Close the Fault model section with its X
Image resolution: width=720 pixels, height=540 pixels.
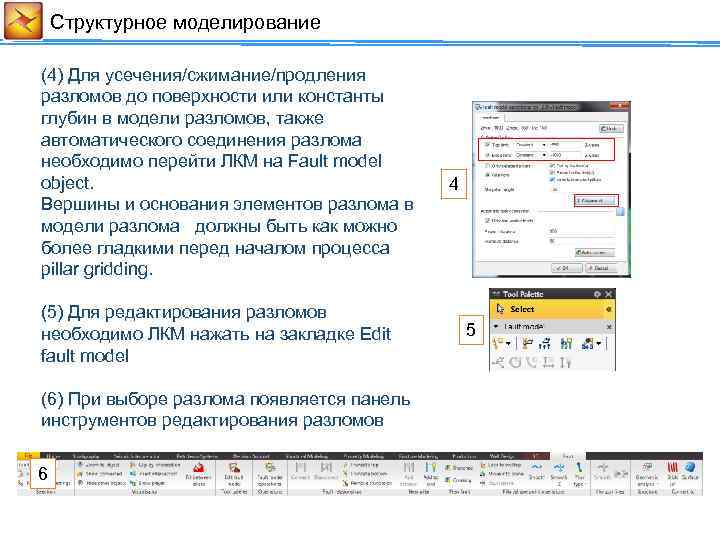pos(609,327)
